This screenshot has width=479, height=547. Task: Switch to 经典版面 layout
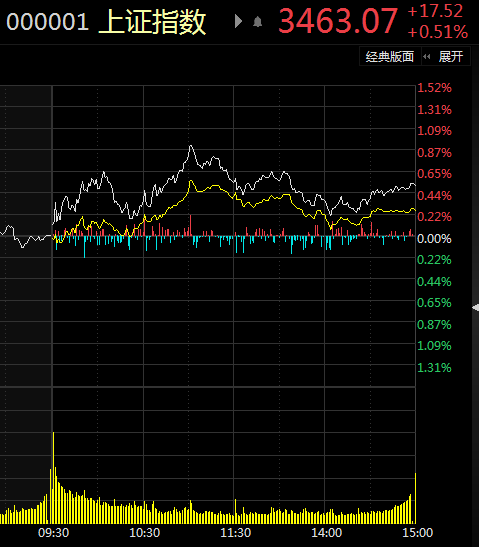(390, 57)
